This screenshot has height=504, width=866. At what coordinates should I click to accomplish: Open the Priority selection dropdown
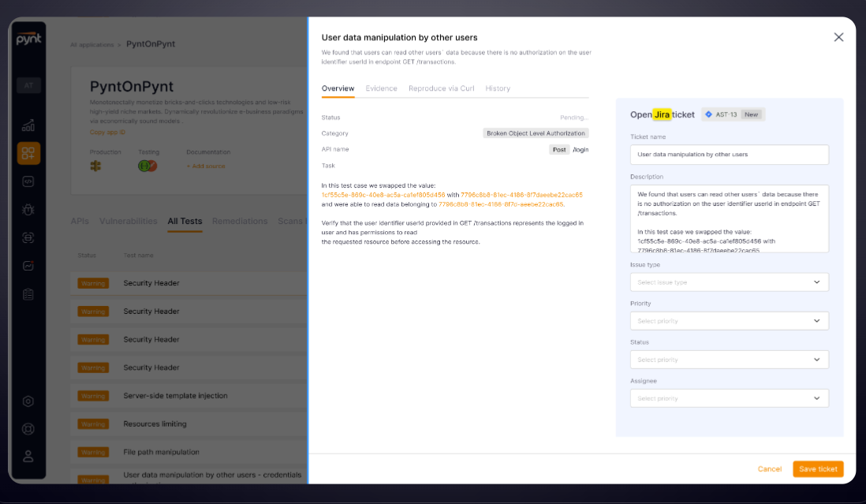coord(729,320)
